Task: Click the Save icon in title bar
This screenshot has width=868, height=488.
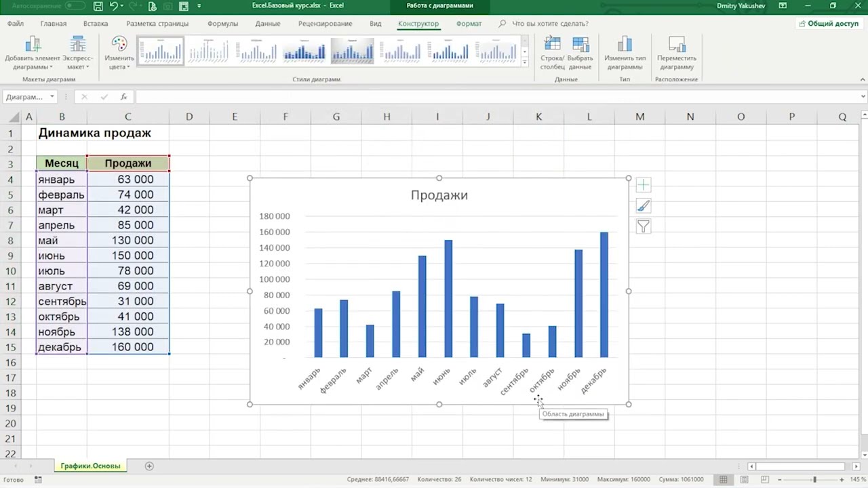Action: pos(98,6)
